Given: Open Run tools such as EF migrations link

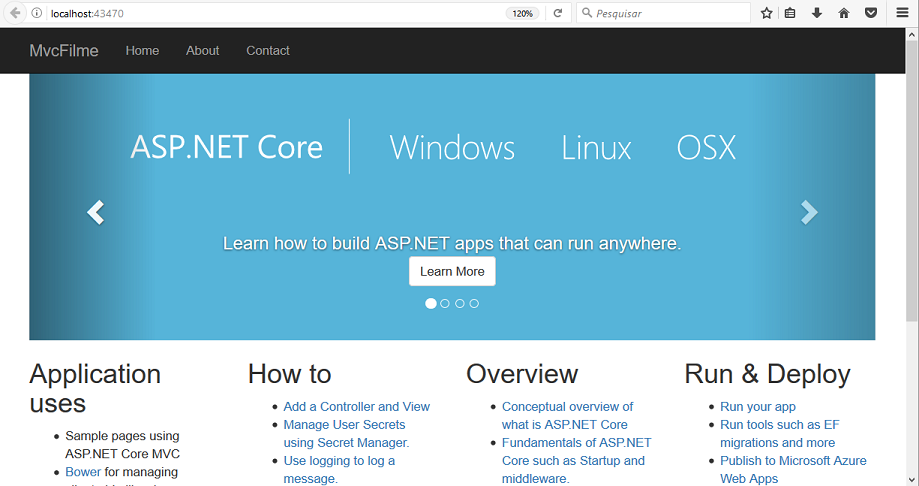Looking at the screenshot, I should point(780,433).
